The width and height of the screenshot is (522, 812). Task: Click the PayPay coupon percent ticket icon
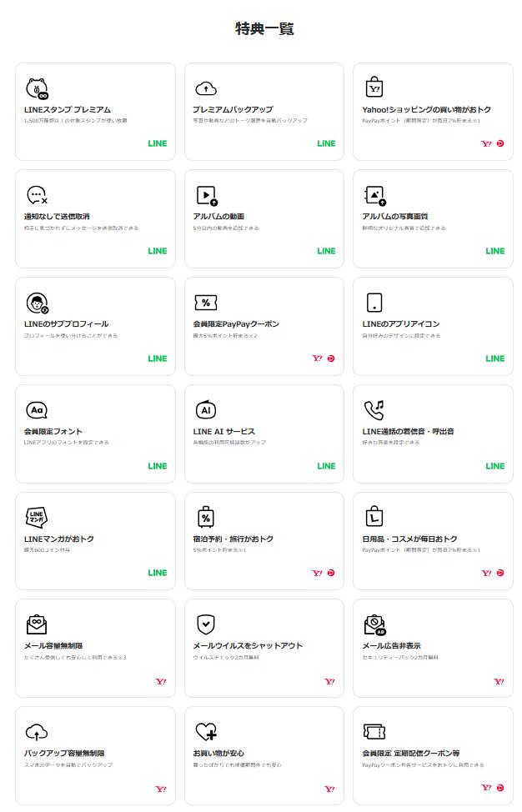click(x=206, y=303)
